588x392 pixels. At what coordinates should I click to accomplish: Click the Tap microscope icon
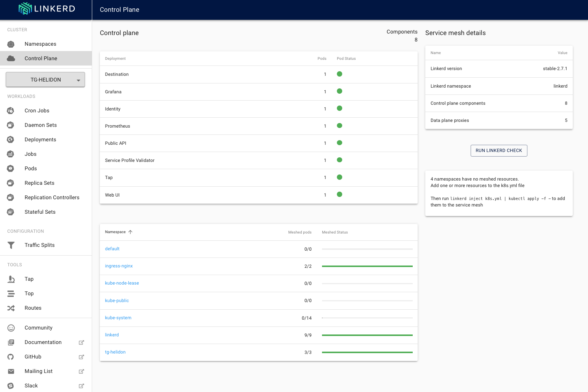click(11, 279)
